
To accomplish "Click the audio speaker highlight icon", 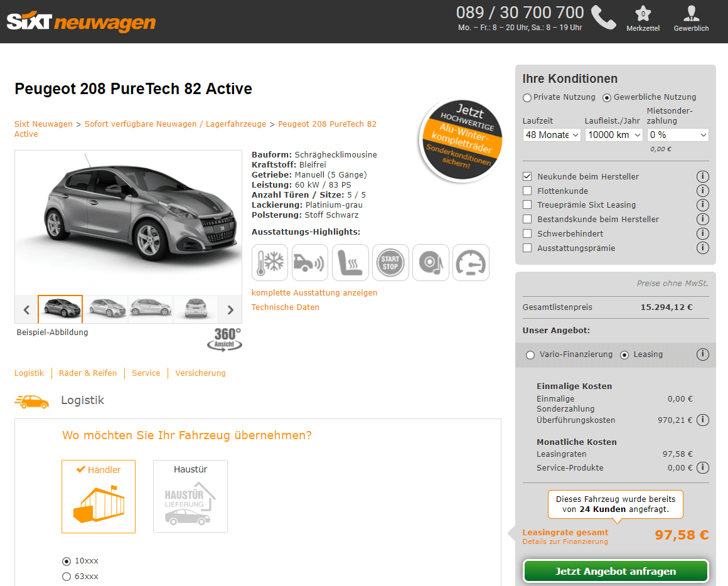I will [431, 263].
